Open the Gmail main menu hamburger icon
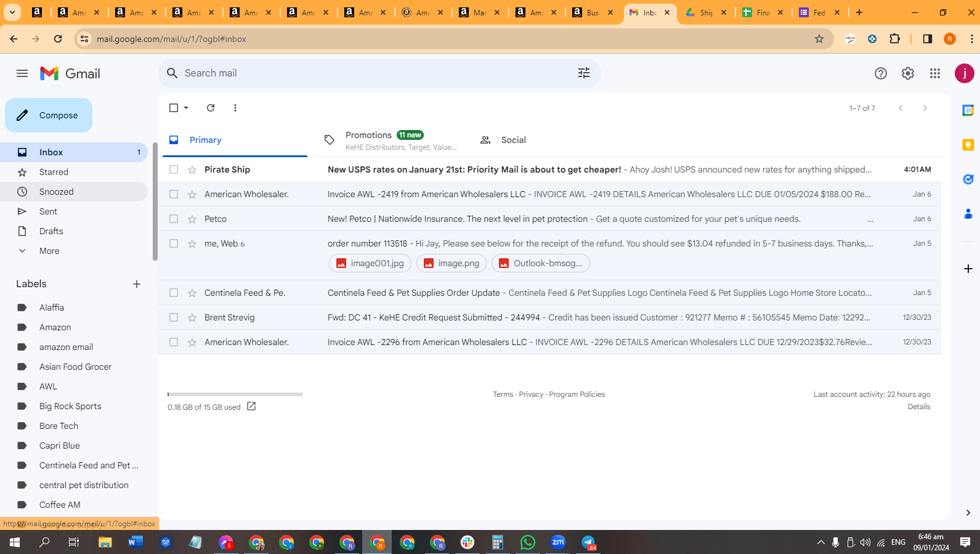The image size is (980, 554). (x=22, y=73)
